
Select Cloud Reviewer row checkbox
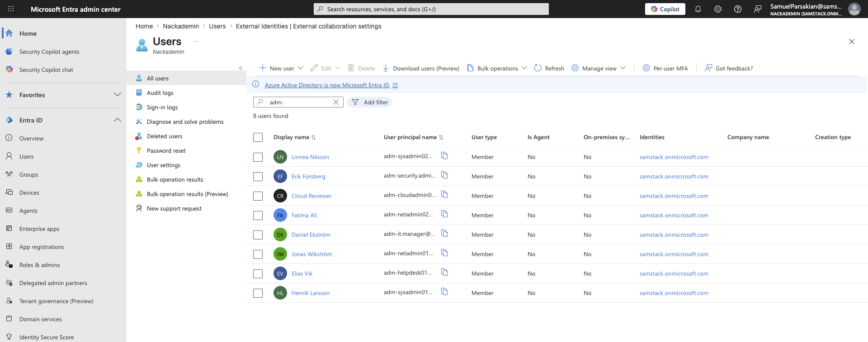(x=258, y=196)
